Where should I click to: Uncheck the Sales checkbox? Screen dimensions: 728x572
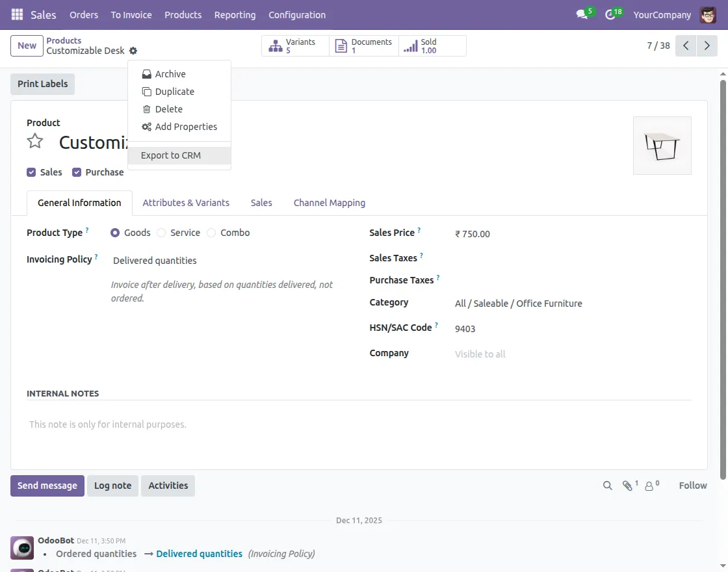[31, 172]
